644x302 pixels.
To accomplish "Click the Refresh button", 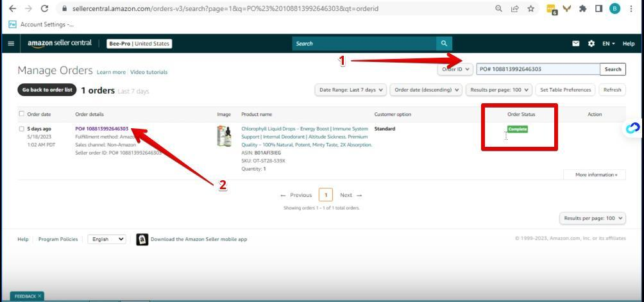I will tap(613, 90).
